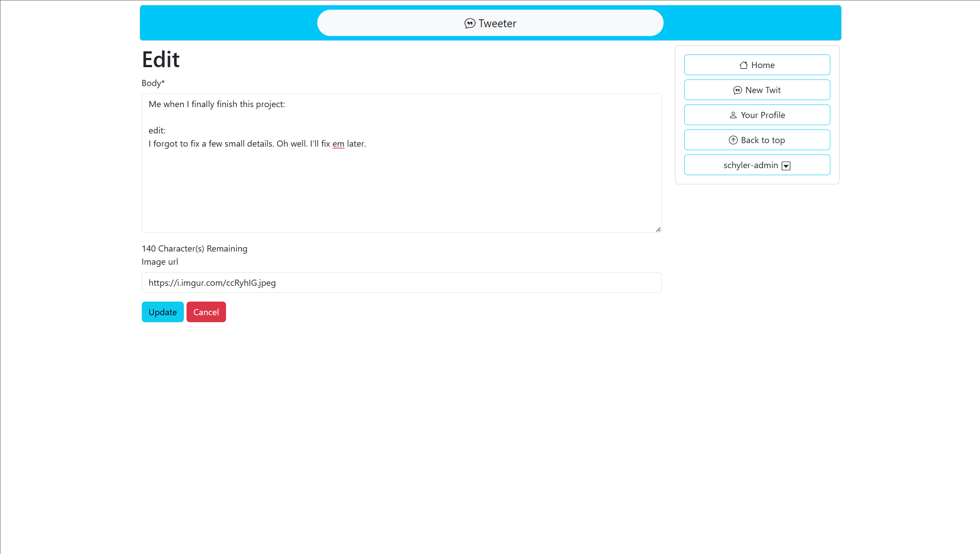Open the New Twit page
Screen dimensions: 980x554
point(757,90)
